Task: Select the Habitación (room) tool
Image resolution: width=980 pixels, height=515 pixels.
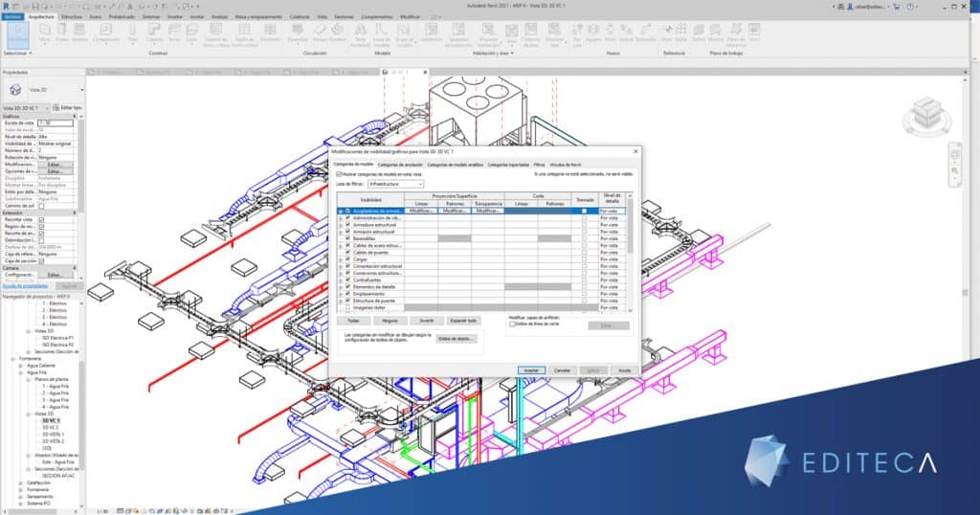Action: coord(432,33)
